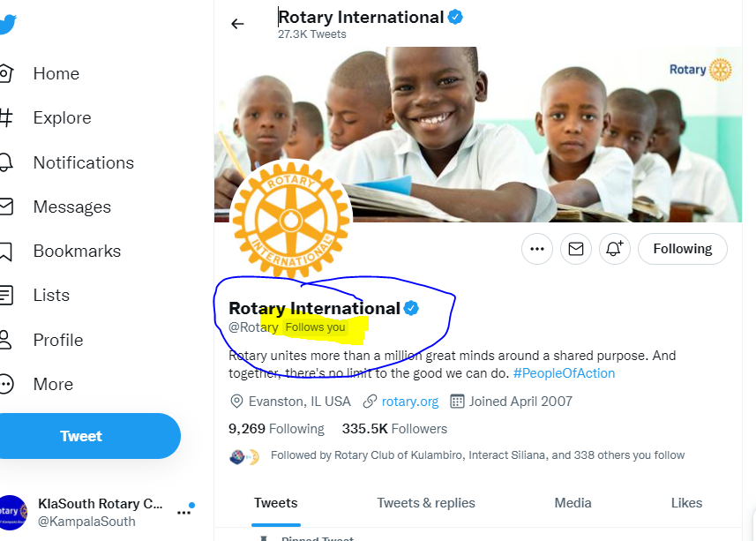This screenshot has height=541, width=756.
Task: Send a direct message via envelope button
Action: (x=576, y=249)
